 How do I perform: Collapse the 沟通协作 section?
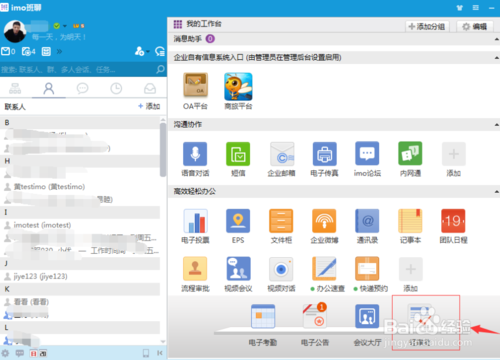click(x=496, y=125)
